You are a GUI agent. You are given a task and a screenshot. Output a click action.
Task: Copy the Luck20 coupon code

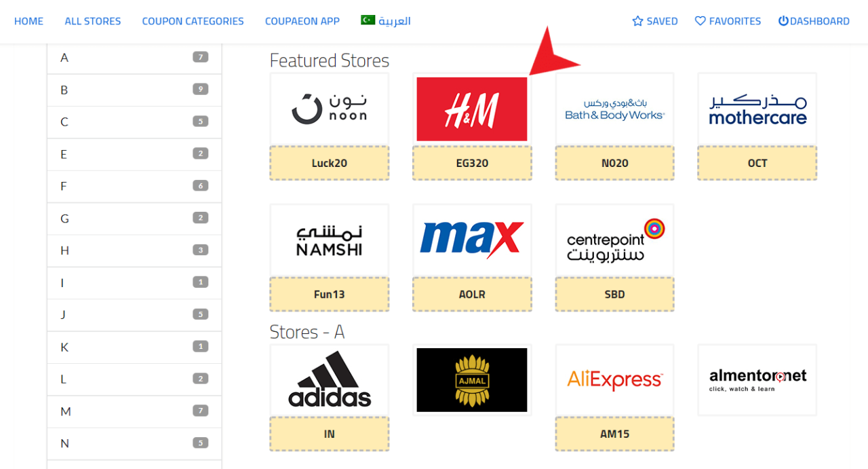click(330, 163)
